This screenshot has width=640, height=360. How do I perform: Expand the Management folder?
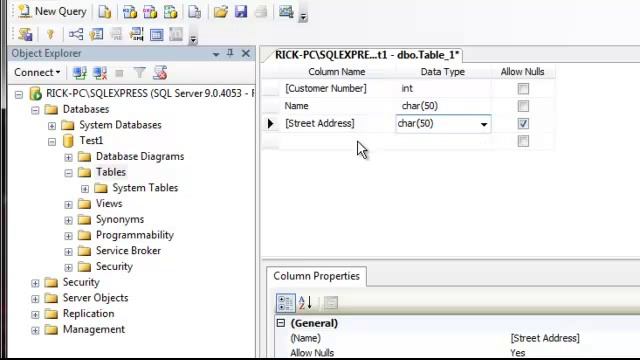35,330
